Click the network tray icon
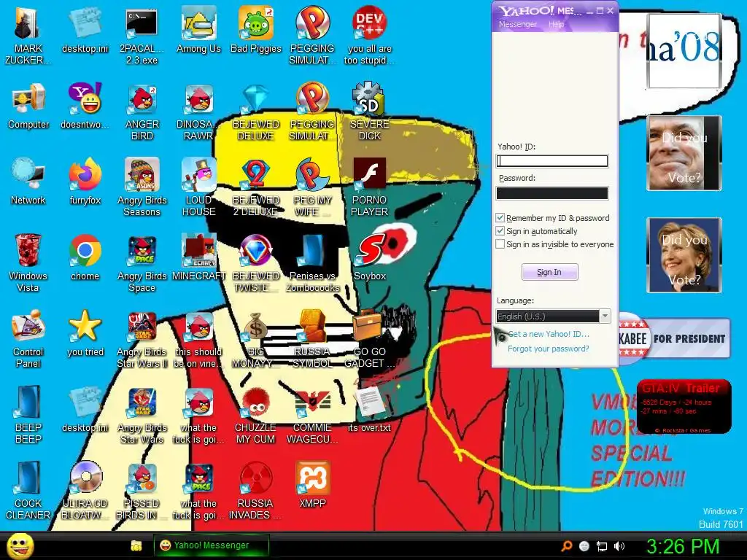 (x=602, y=546)
